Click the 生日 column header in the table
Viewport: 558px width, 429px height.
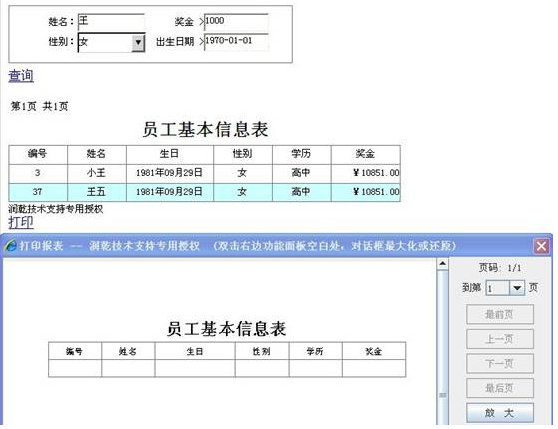(169, 154)
